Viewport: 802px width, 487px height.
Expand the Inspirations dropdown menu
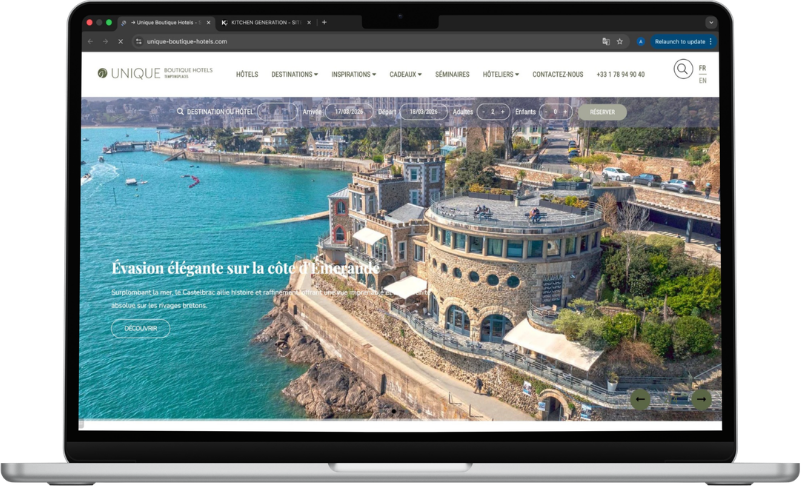coord(353,74)
